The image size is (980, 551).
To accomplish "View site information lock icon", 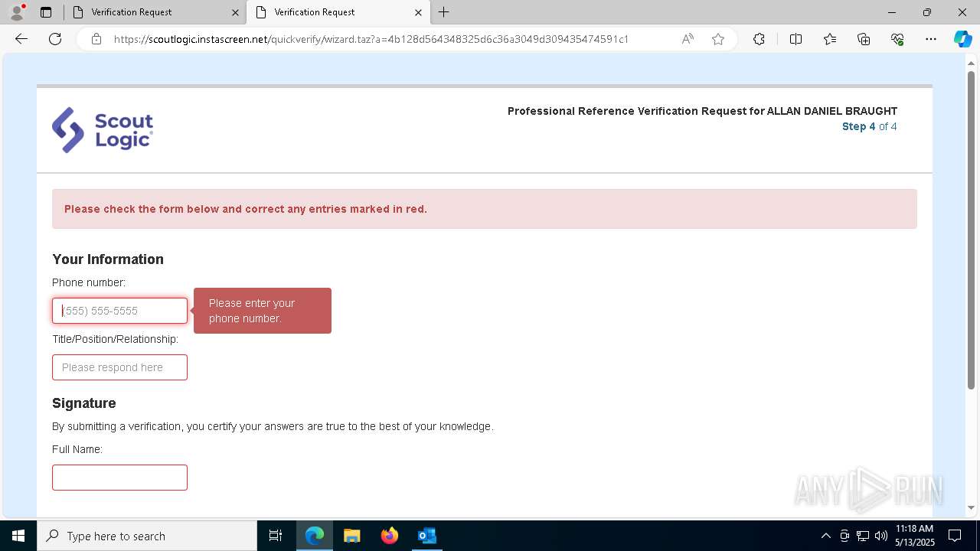I will tap(96, 39).
